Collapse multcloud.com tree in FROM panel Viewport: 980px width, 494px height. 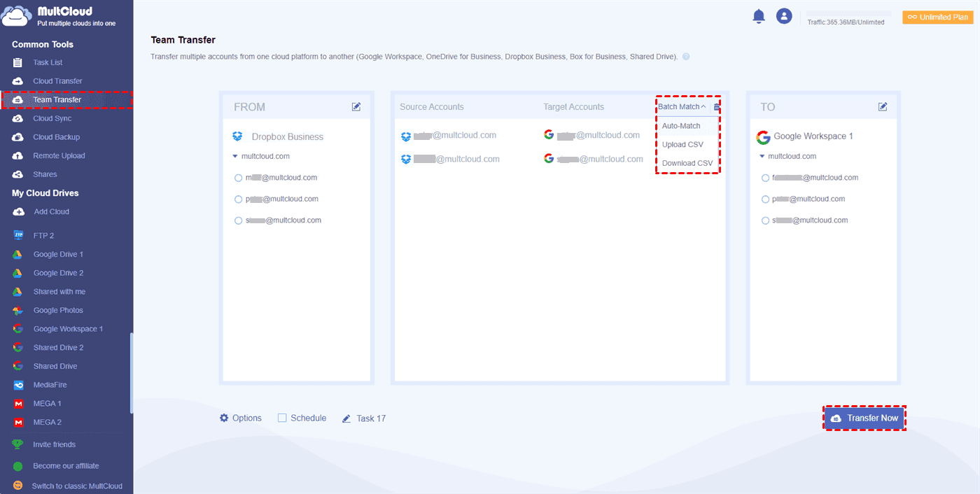[x=236, y=156]
